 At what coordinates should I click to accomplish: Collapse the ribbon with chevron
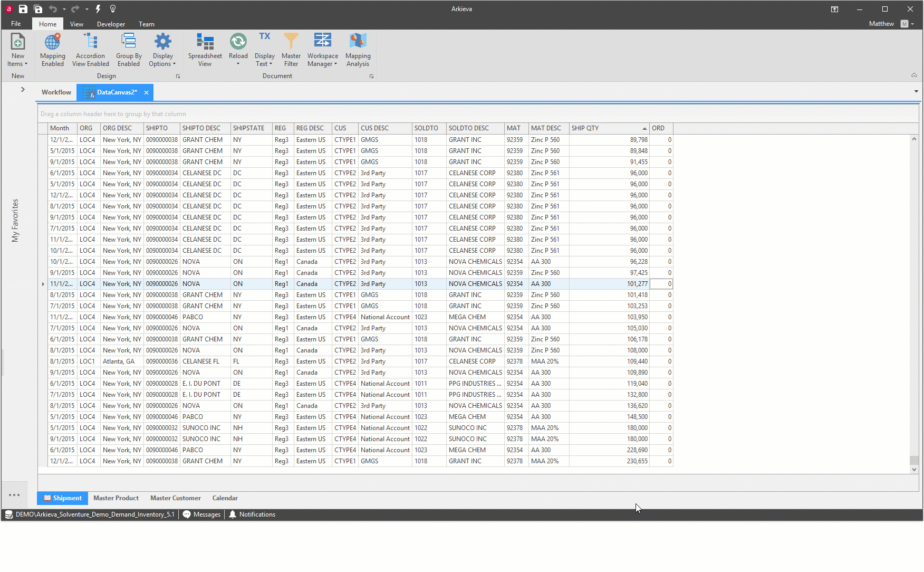point(914,75)
